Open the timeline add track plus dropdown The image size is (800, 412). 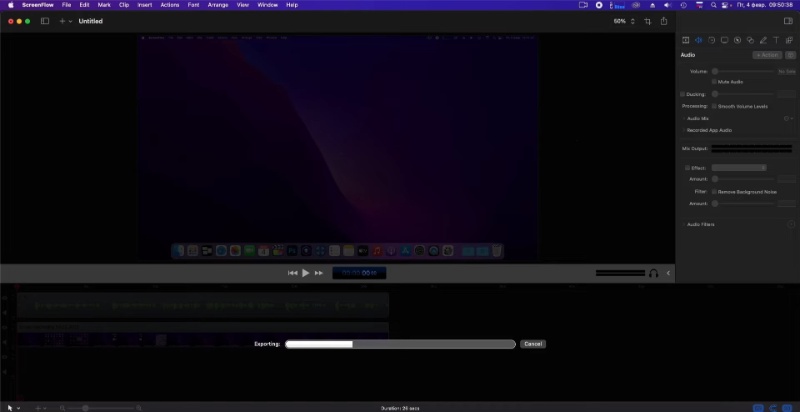[x=40, y=408]
